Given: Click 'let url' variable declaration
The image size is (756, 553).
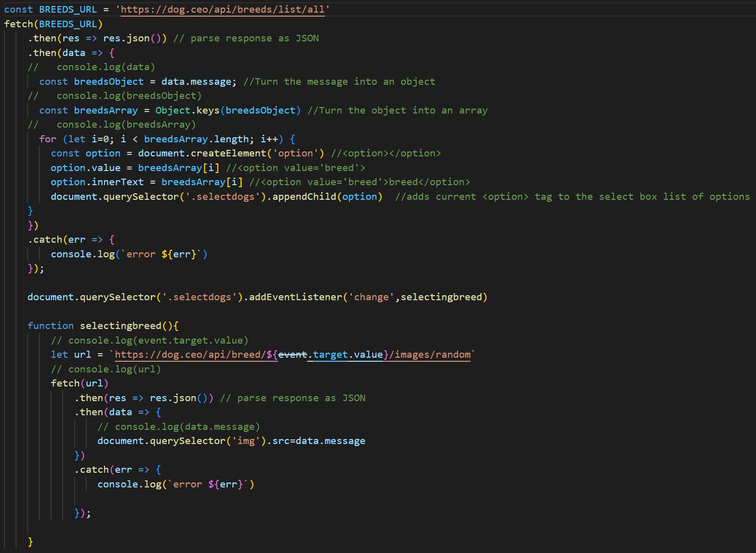Looking at the screenshot, I should coord(71,355).
